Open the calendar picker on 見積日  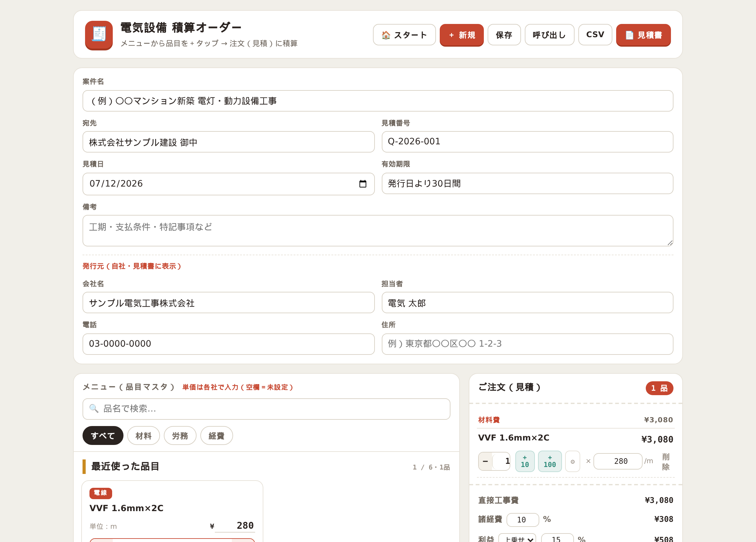pos(363,184)
